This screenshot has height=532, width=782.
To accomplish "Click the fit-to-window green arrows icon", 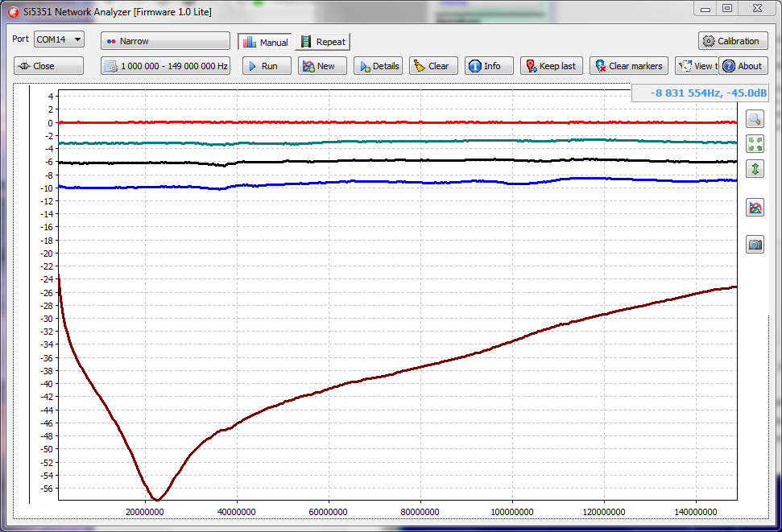I will pyautogui.click(x=755, y=144).
